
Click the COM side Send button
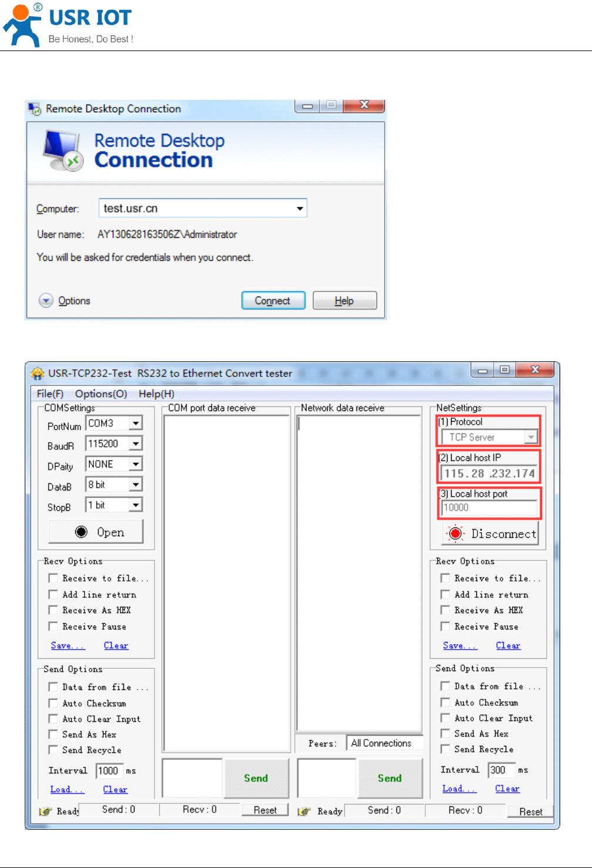point(256,778)
